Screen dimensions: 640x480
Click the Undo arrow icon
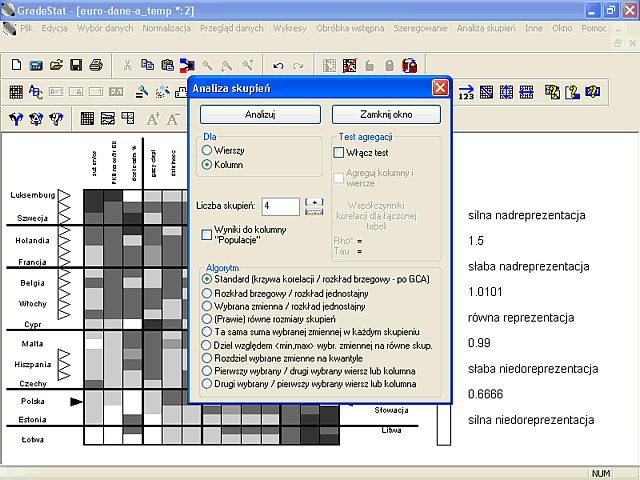(278, 65)
